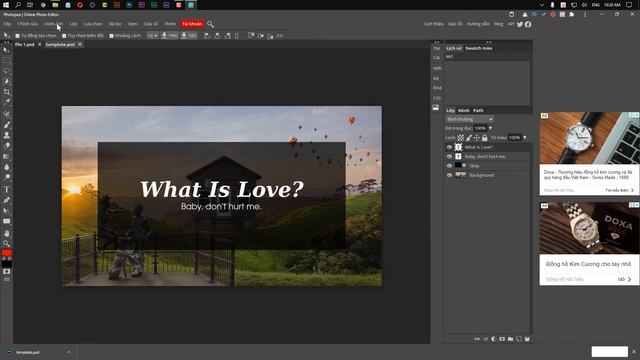Hide the What Is Love? layer
This screenshot has height=360, width=640.
449,147
